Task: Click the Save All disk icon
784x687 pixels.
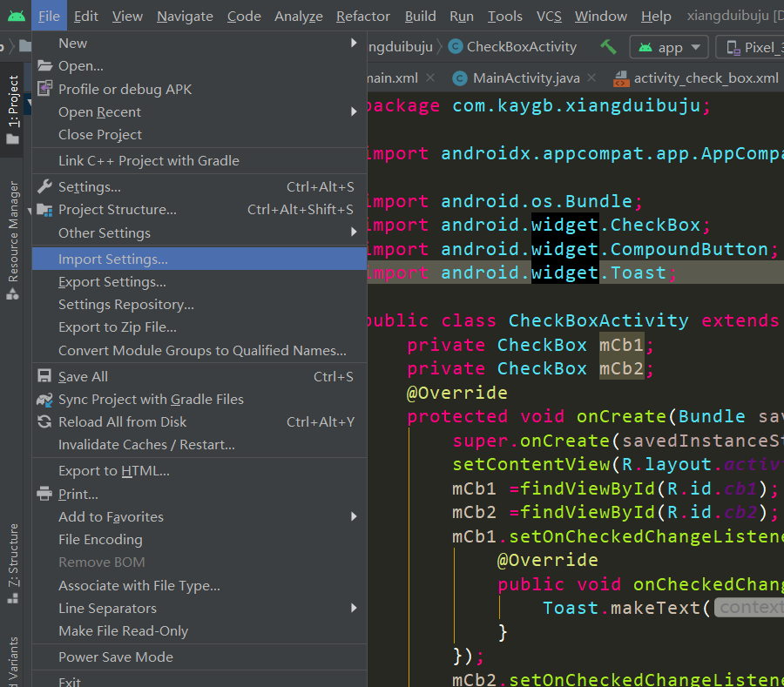Action: click(x=44, y=377)
